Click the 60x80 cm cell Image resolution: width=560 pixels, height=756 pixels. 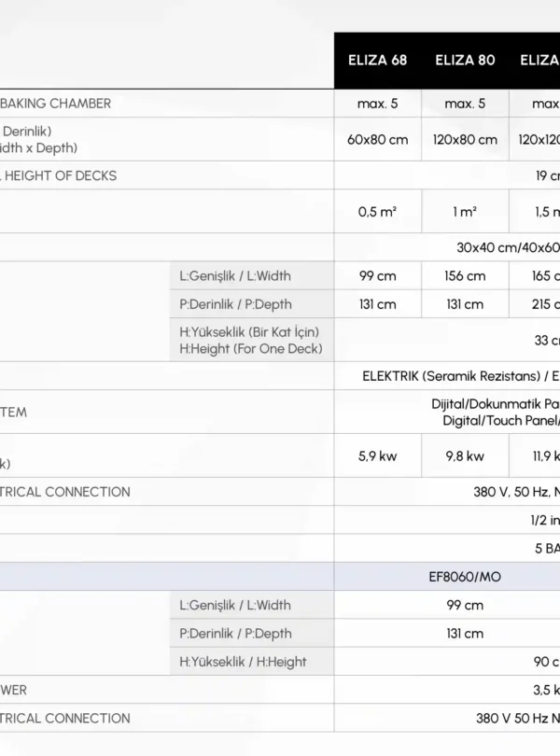[377, 139]
